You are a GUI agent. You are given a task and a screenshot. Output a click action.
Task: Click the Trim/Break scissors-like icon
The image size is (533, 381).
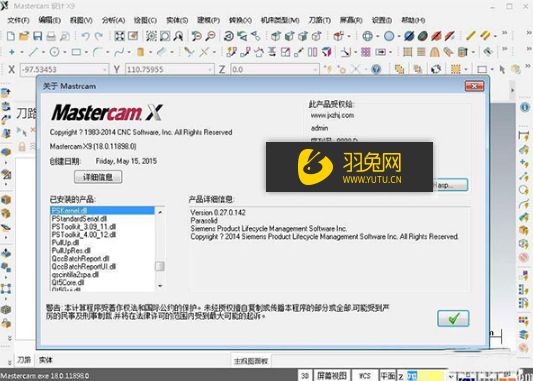pyautogui.click(x=189, y=52)
